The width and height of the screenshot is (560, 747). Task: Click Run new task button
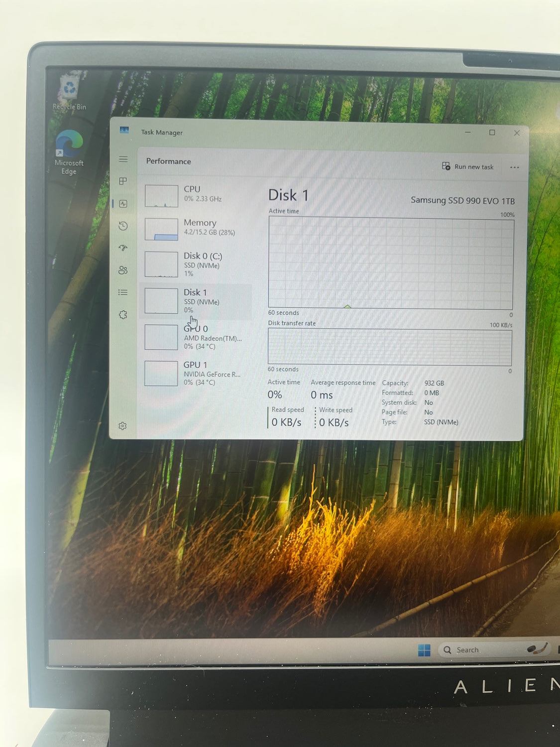coord(468,167)
